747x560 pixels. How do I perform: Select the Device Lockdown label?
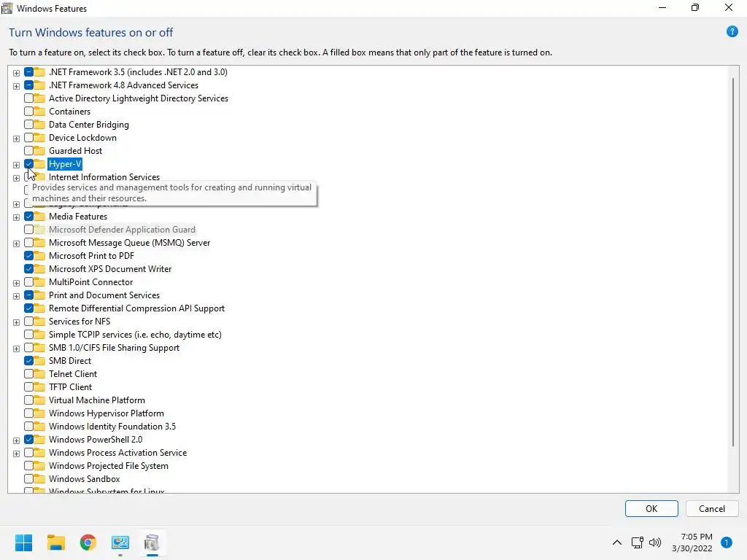tap(82, 138)
